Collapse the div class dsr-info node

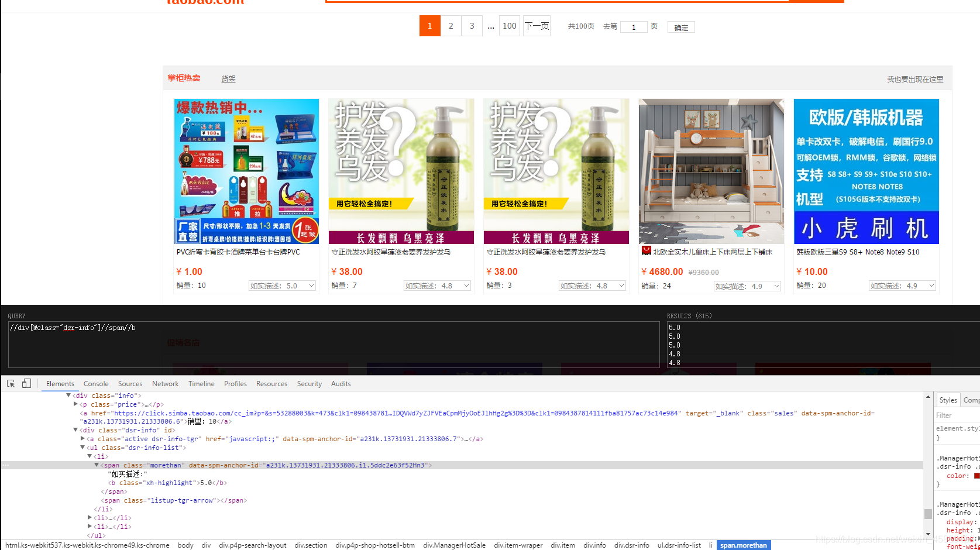75,430
